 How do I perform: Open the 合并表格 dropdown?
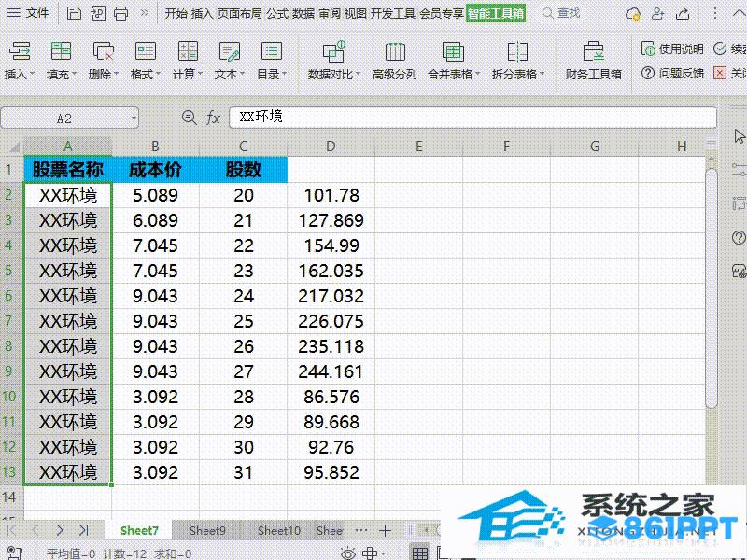(x=453, y=61)
